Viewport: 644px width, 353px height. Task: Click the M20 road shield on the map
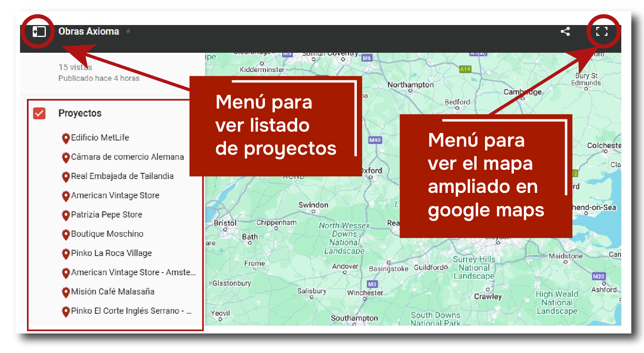[599, 276]
